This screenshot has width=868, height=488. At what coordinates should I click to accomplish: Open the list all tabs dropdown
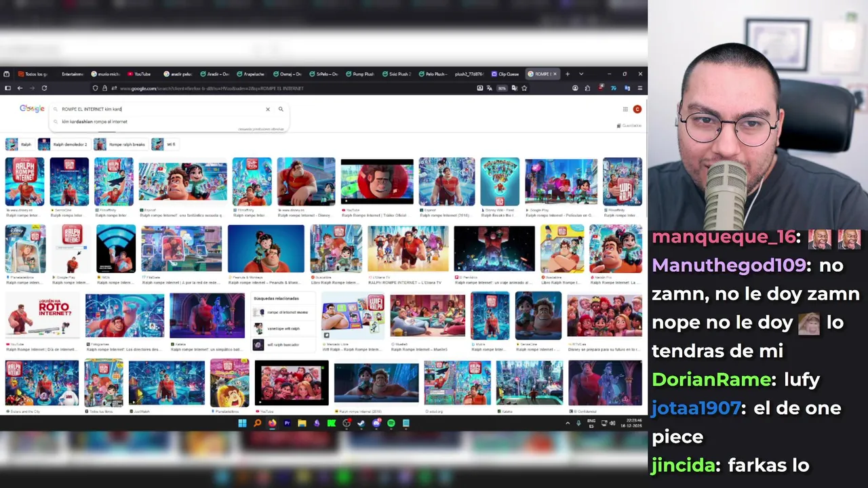pos(580,74)
